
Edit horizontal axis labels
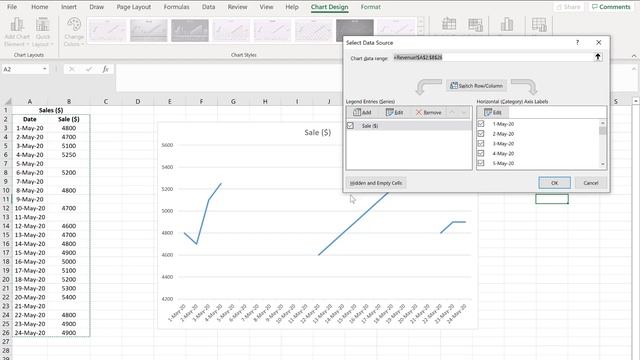click(x=493, y=112)
